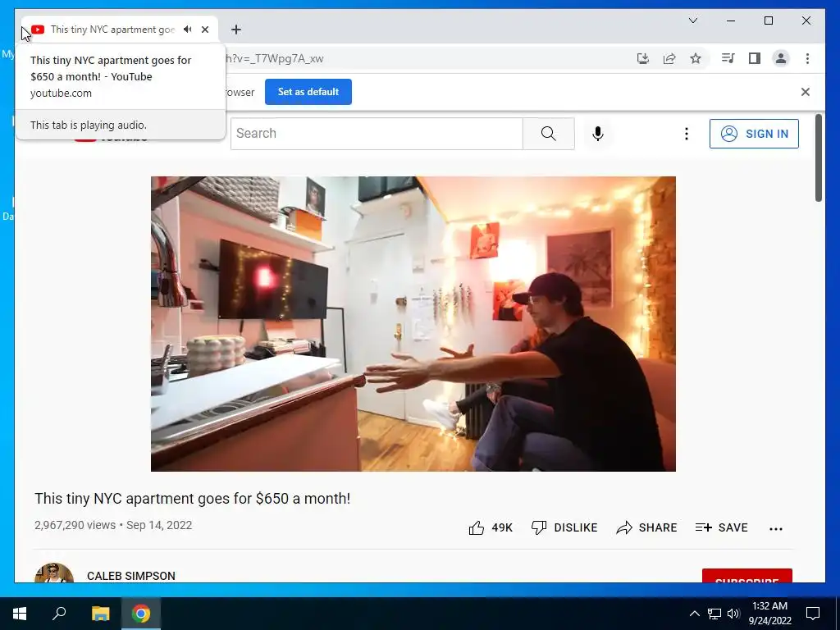Open the clock showing 1:32 AM

click(769, 614)
